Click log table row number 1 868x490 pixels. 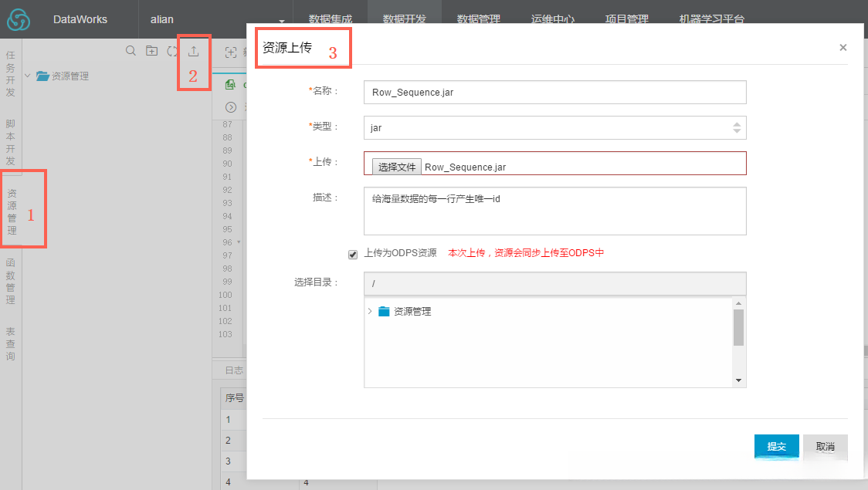(x=228, y=420)
